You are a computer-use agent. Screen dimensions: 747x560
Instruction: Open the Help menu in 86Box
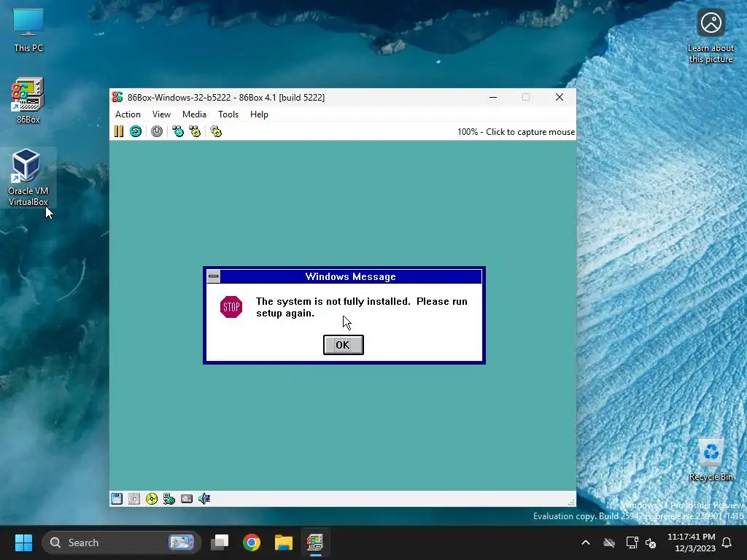click(x=259, y=114)
